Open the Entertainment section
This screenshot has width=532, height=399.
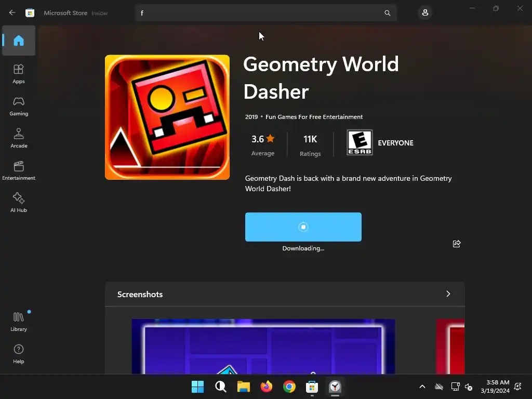[x=19, y=170]
